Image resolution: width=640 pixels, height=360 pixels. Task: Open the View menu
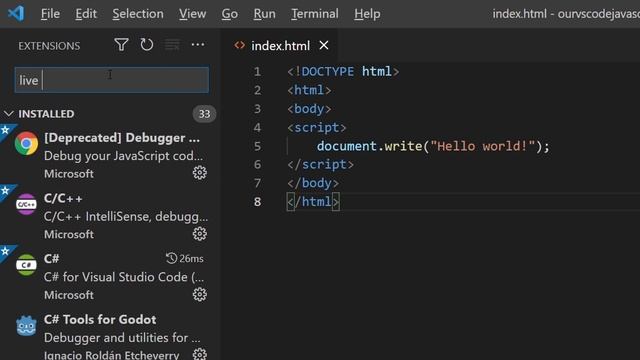point(192,14)
